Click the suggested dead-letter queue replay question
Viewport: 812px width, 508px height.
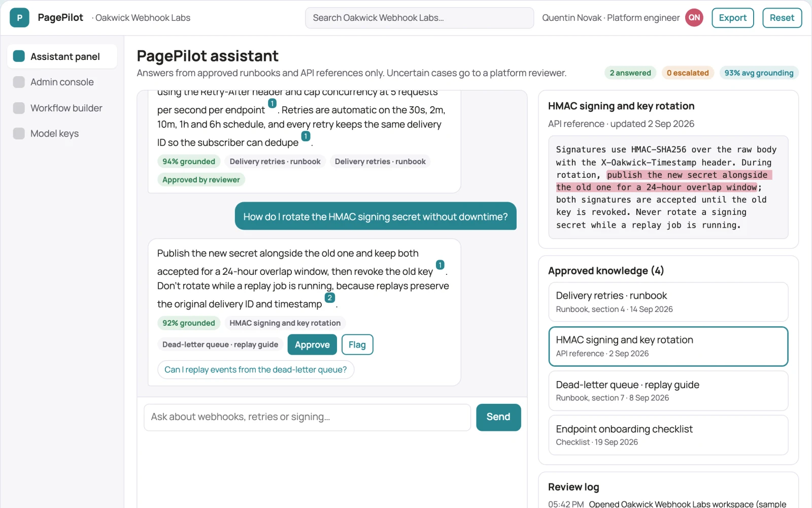point(256,370)
